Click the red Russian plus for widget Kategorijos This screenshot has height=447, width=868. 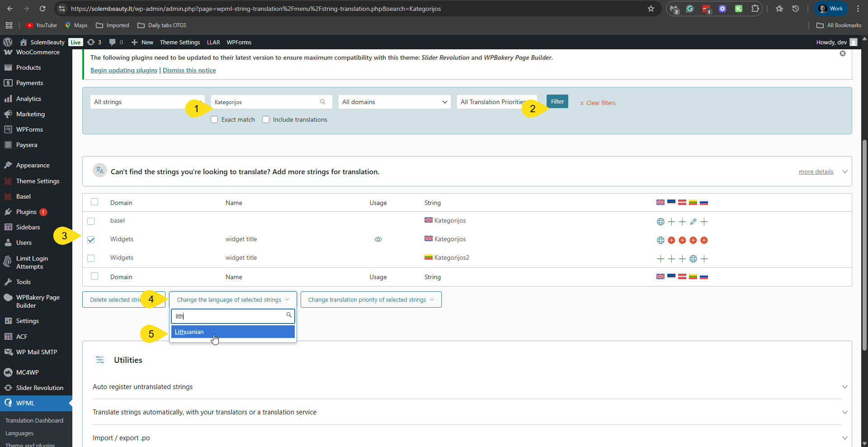tap(704, 240)
